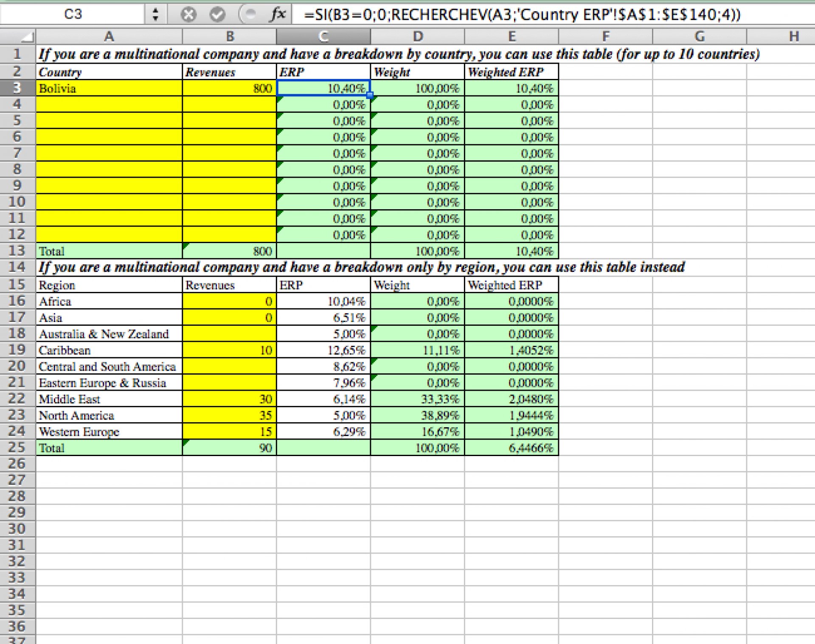Screen dimensions: 815x644
Task: Click the empty revenues cell for Australia & New Zealand
Action: click(x=229, y=334)
